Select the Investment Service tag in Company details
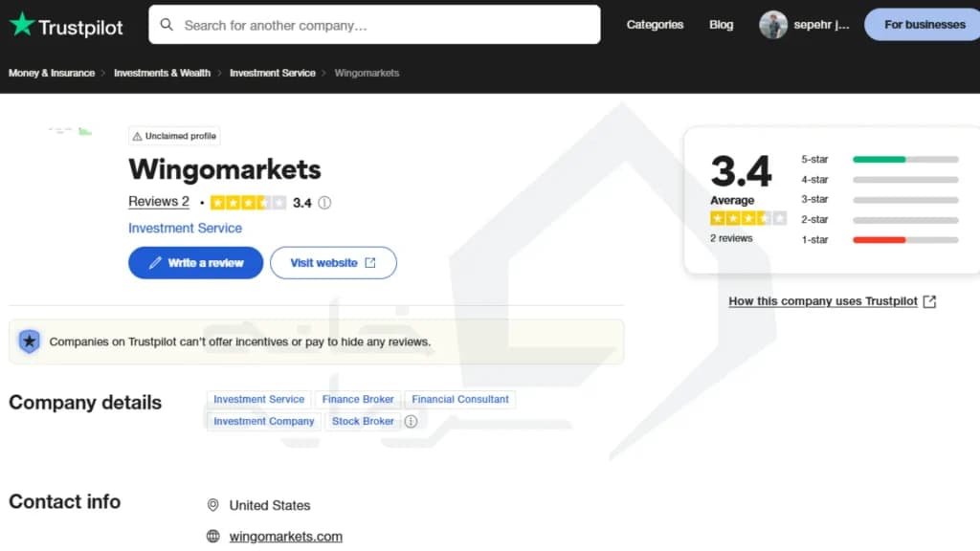Screen dimensions: 980x551 click(258, 399)
